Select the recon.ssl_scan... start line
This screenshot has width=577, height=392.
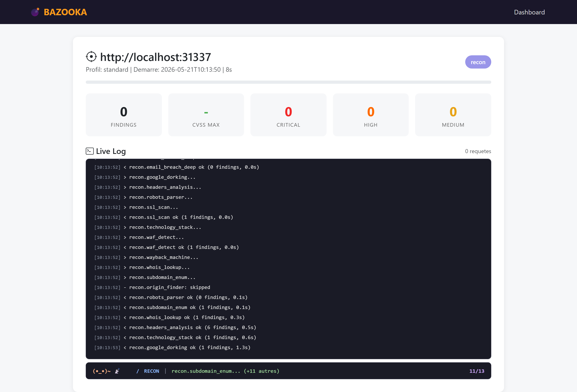pyautogui.click(x=136, y=207)
